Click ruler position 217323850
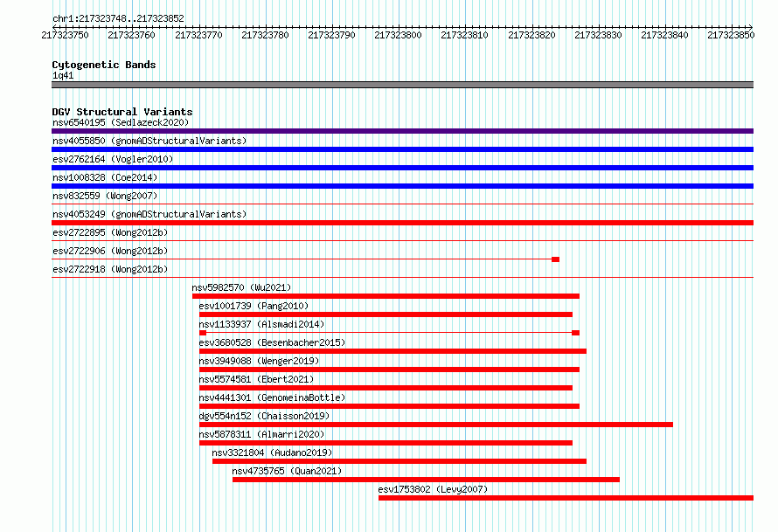Viewport: 778px width, 532px height. pyautogui.click(x=731, y=35)
